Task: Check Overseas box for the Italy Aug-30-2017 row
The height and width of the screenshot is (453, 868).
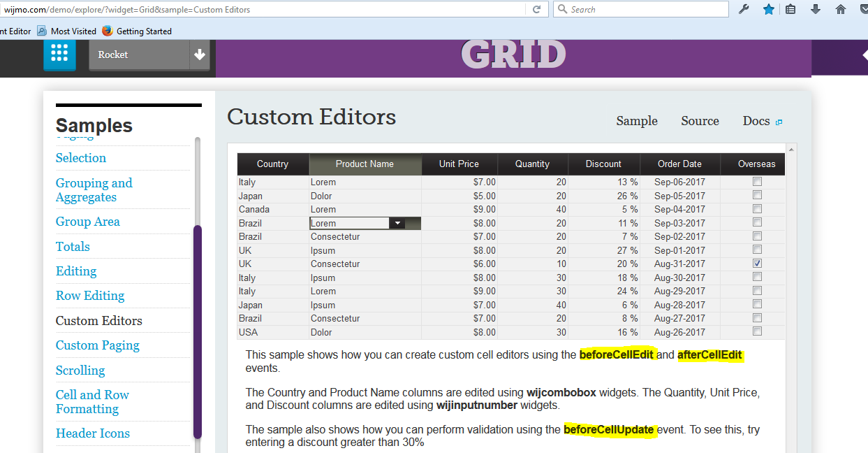Action: coord(757,277)
